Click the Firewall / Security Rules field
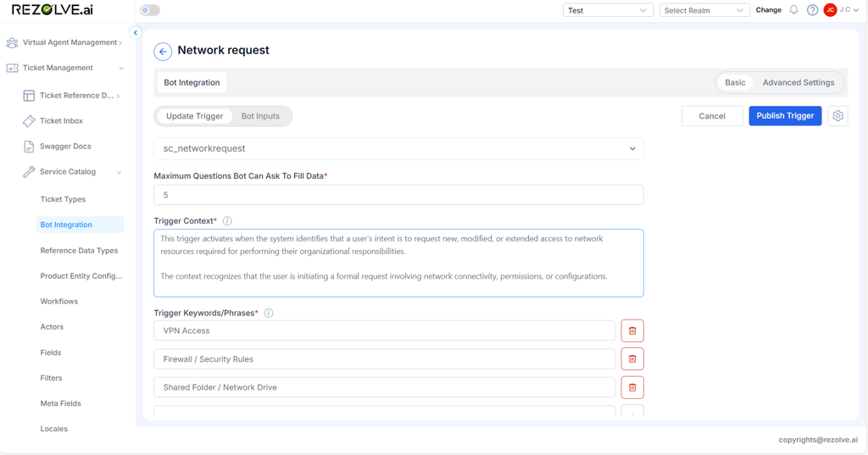The width and height of the screenshot is (868, 455). (x=385, y=359)
